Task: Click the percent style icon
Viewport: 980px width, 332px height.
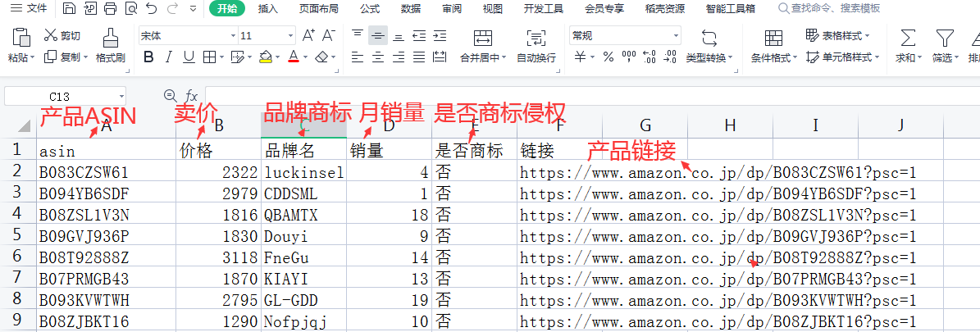Action: (608, 57)
